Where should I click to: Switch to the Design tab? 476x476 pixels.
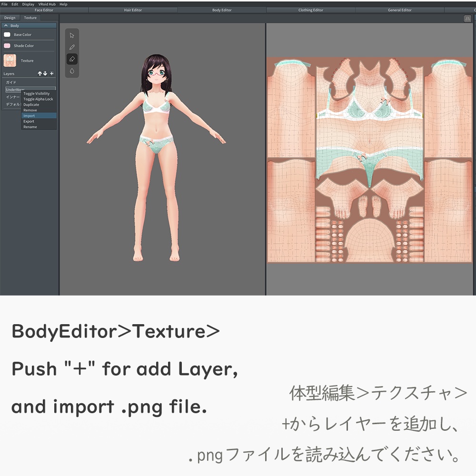click(x=10, y=17)
